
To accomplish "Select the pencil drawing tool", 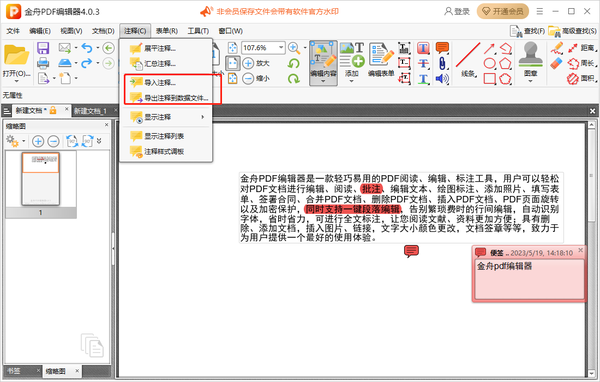I will click(557, 48).
